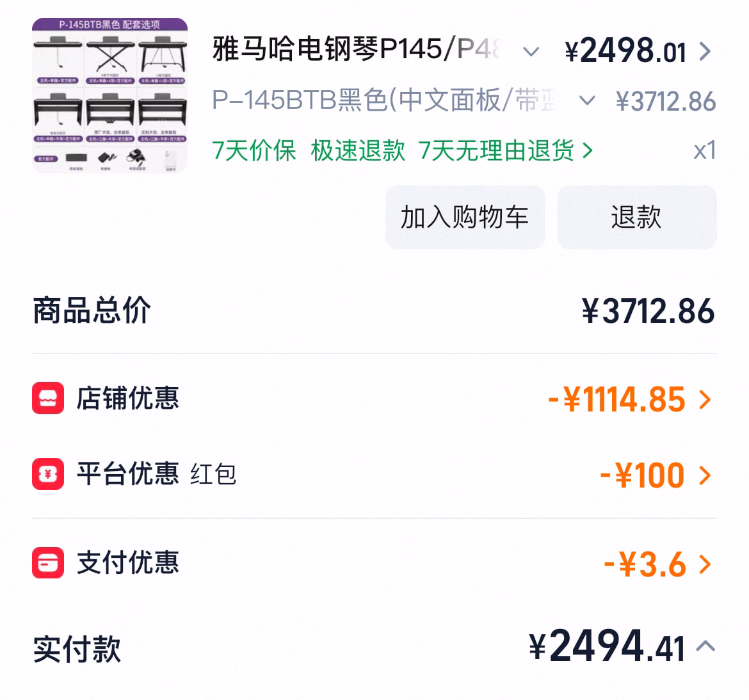Screen dimensions: 749x700
Task: Tap the 商品总价 total price row
Action: point(374,311)
